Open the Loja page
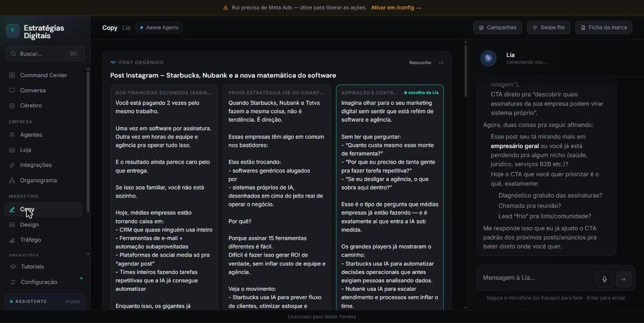 (43, 149)
